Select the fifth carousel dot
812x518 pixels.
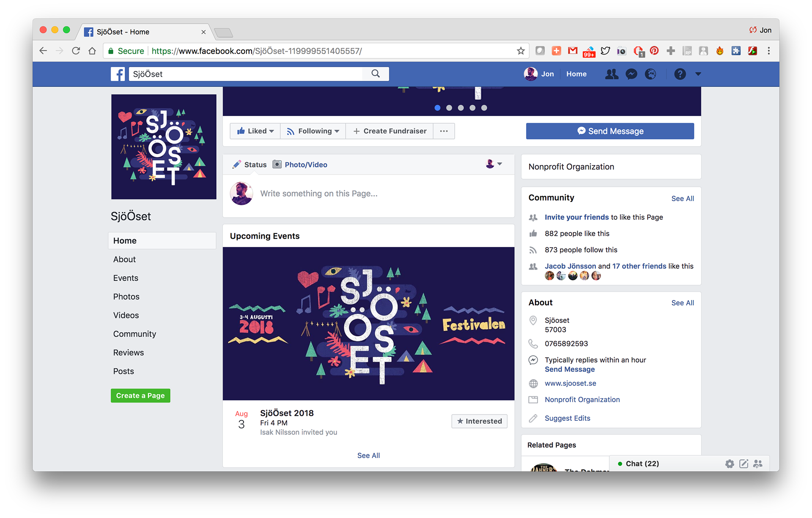click(x=484, y=108)
